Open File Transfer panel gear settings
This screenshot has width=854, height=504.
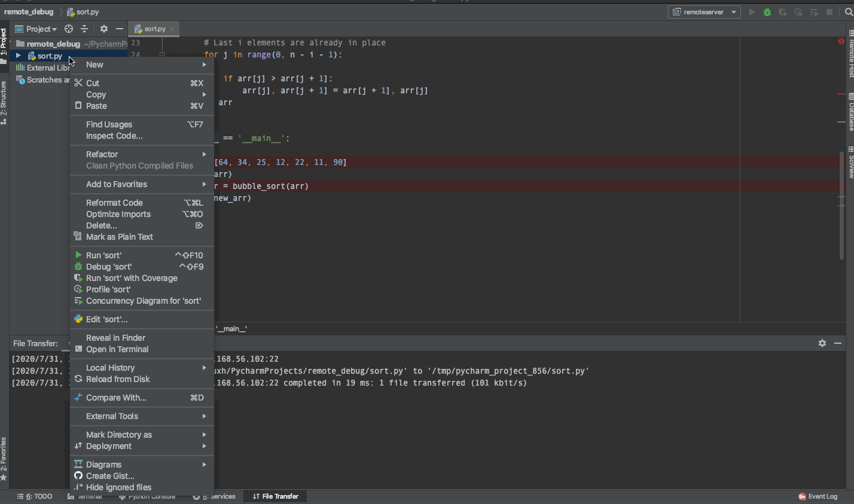coord(822,343)
